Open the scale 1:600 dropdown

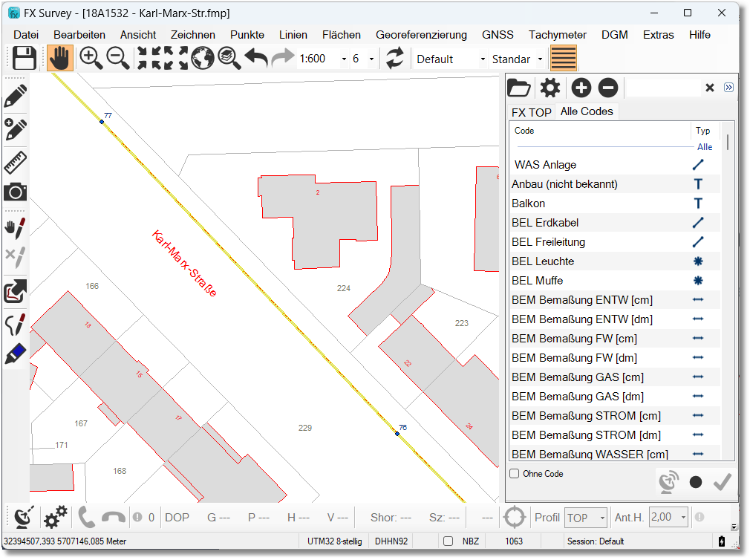point(344,59)
